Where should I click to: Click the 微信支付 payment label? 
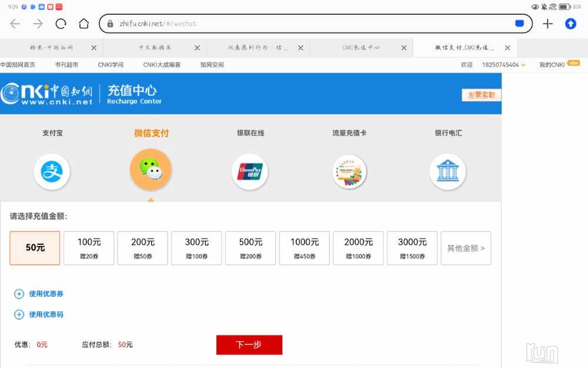(x=152, y=133)
